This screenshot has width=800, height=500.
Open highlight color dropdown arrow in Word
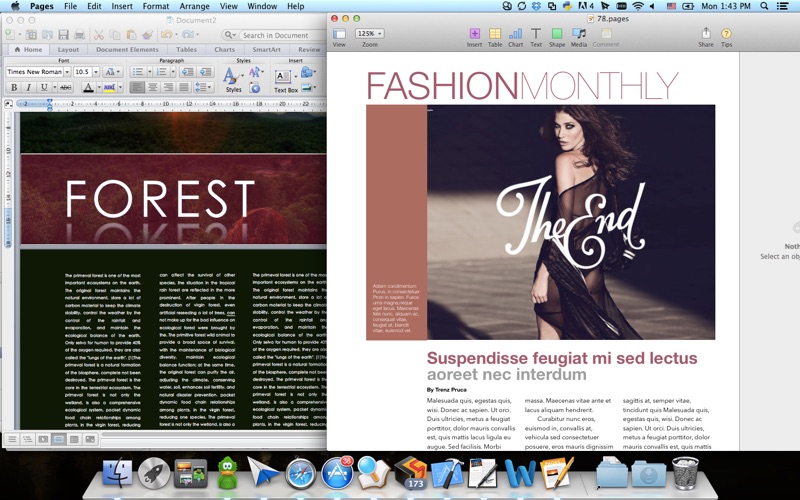120,88
